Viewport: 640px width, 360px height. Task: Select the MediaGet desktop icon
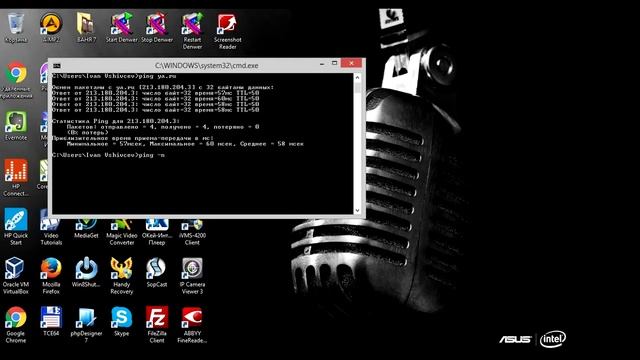(86, 229)
